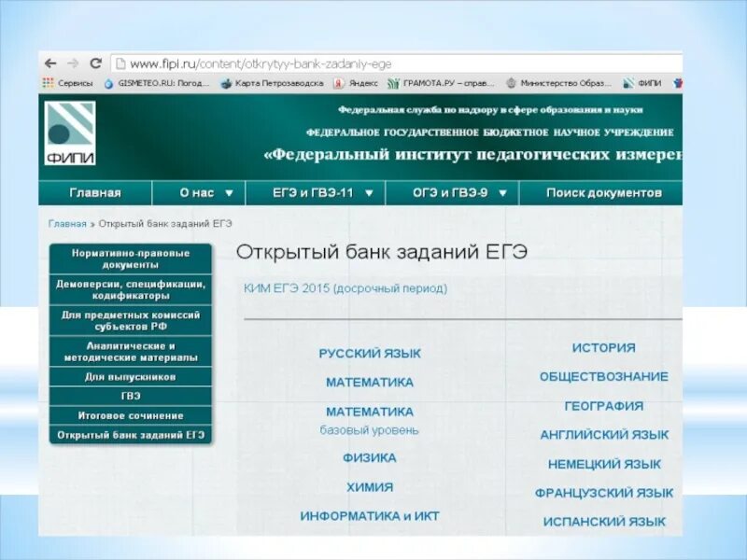Open the НЕМЕЦКИЙ ЯЗЫК subject
Image resolution: width=747 pixels, height=560 pixels.
click(604, 464)
